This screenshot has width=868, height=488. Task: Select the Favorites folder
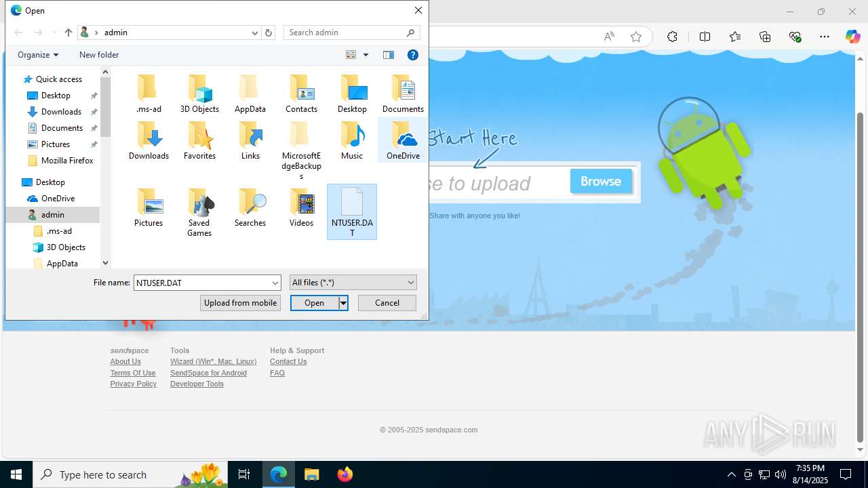199,141
